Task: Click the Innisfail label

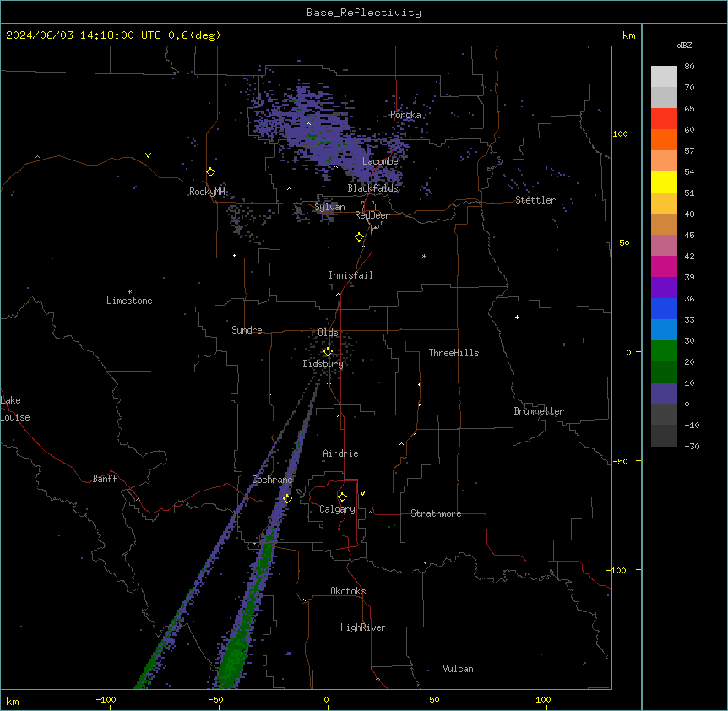Action: [x=350, y=275]
